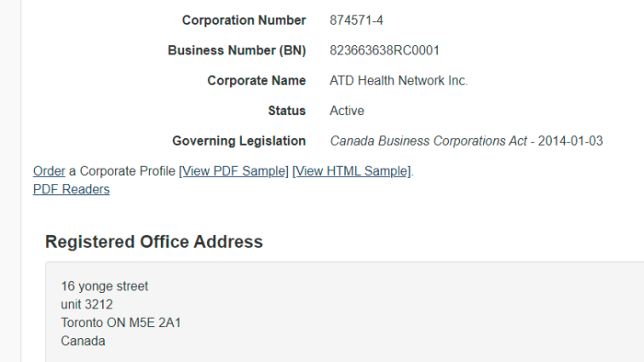Click the Governing Legislation label

pyautogui.click(x=239, y=141)
